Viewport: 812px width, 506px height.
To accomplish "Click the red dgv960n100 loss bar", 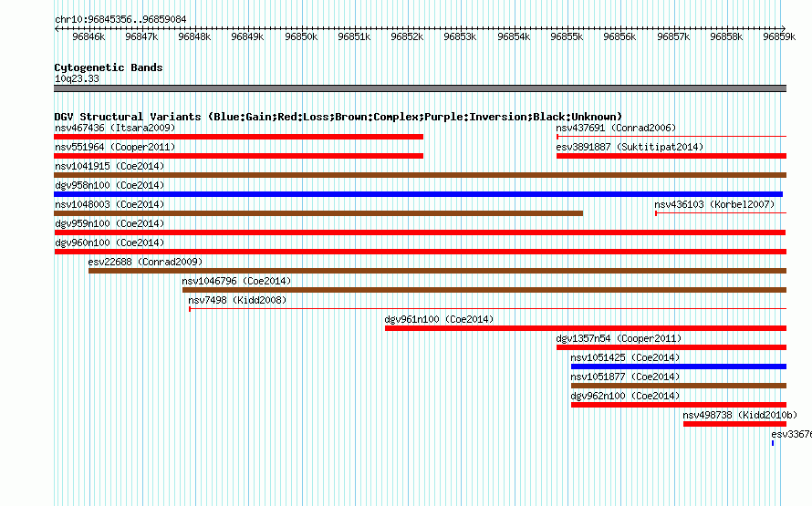I will (x=420, y=252).
